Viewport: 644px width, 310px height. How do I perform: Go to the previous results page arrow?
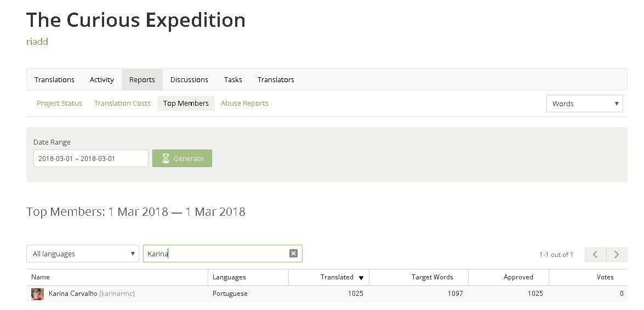click(595, 255)
